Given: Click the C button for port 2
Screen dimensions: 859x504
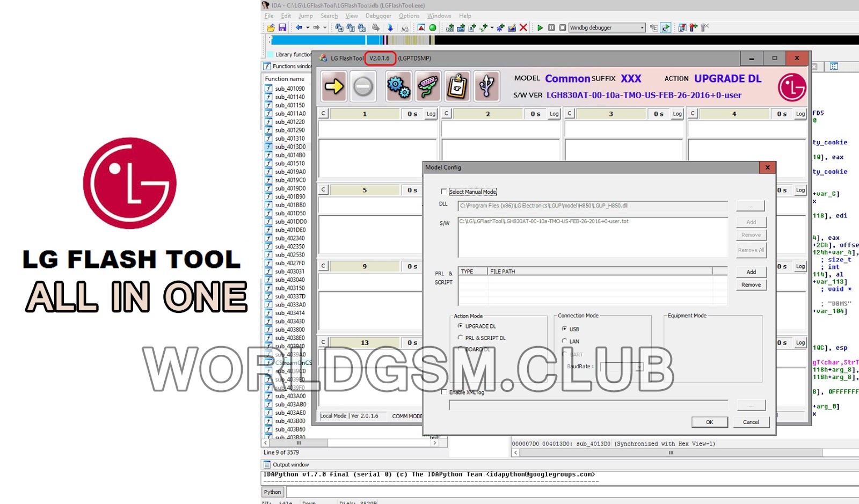Looking at the screenshot, I should pos(446,114).
